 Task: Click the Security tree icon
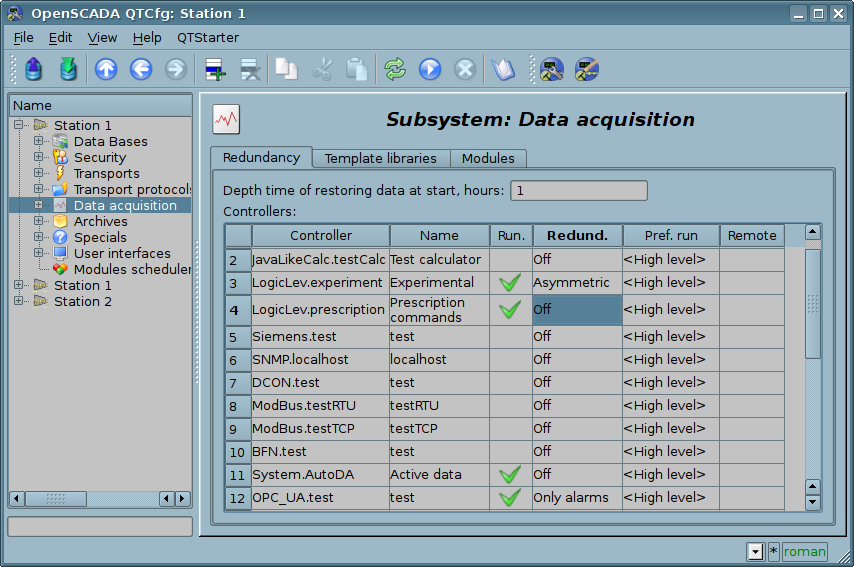click(60, 157)
